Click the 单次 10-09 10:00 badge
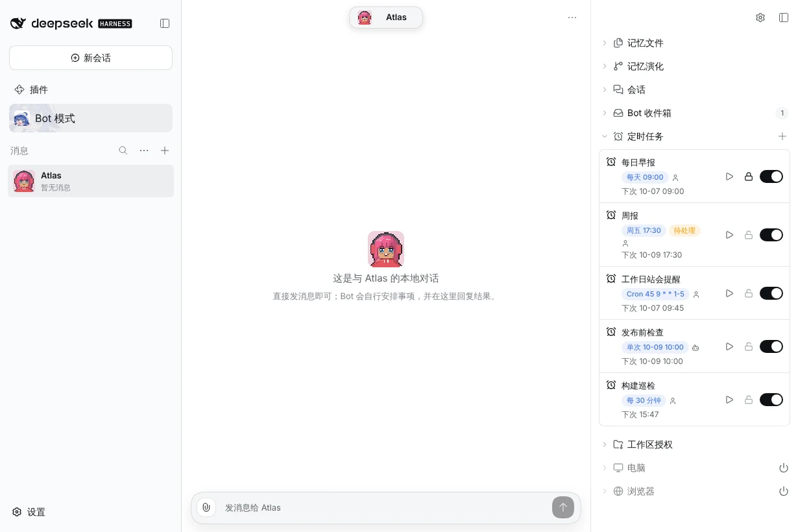This screenshot has width=798, height=532. (x=655, y=347)
